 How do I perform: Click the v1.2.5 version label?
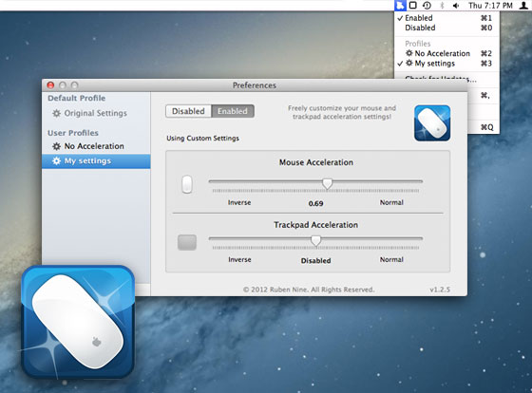click(440, 290)
